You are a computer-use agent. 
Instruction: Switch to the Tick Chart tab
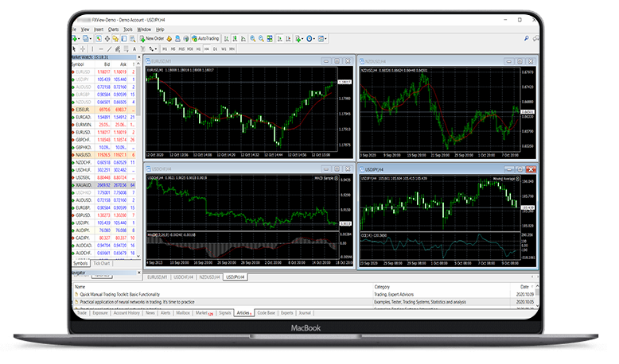102,263
